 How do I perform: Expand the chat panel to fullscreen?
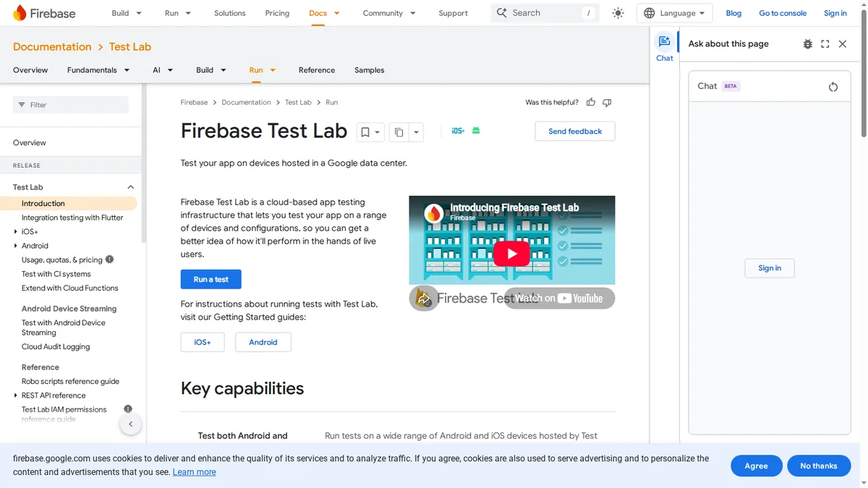pos(825,44)
